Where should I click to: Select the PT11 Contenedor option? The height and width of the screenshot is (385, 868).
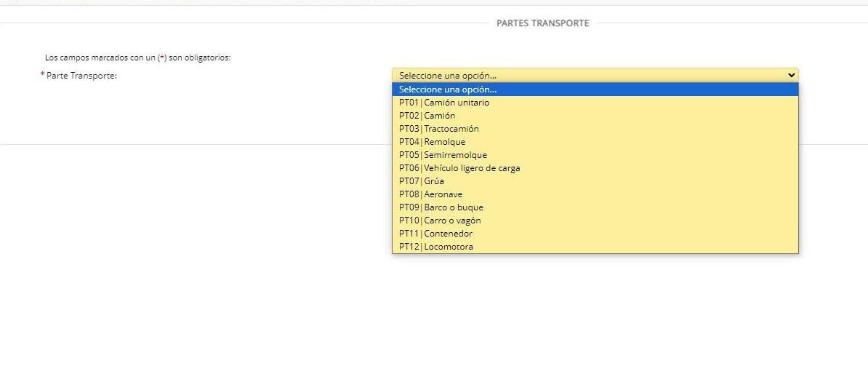(436, 234)
